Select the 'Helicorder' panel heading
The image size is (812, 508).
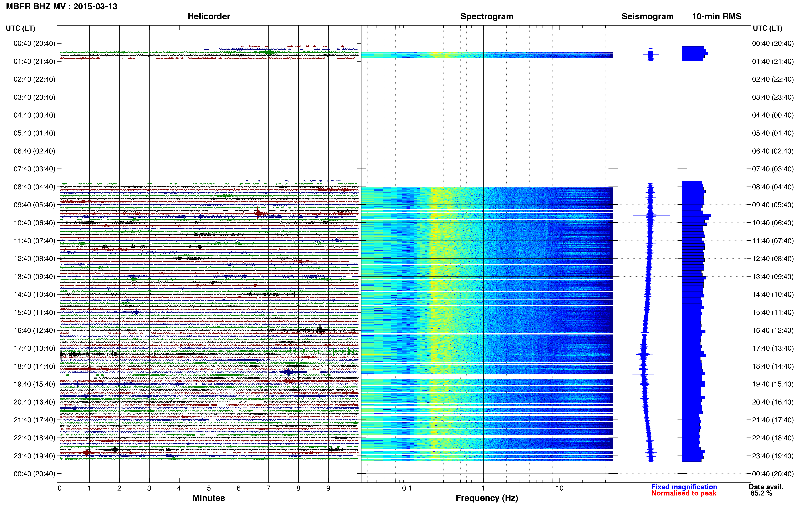(208, 16)
